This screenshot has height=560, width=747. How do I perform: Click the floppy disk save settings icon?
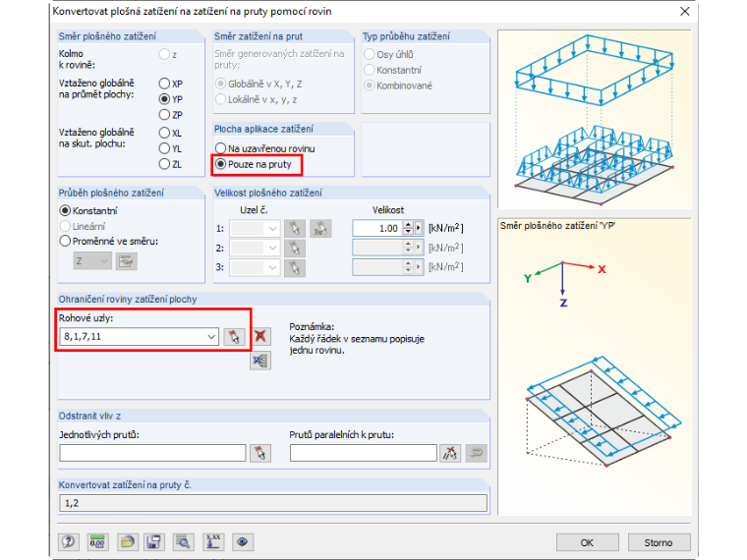[x=154, y=542]
